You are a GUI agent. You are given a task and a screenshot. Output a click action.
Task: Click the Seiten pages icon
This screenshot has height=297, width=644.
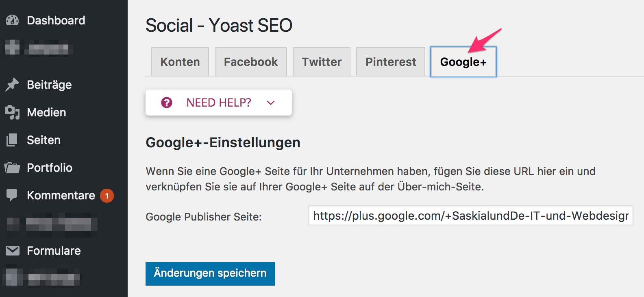tap(12, 140)
